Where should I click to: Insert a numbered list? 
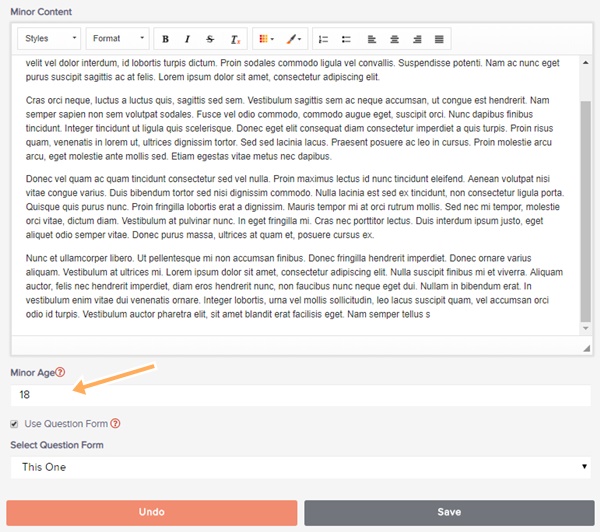(323, 39)
